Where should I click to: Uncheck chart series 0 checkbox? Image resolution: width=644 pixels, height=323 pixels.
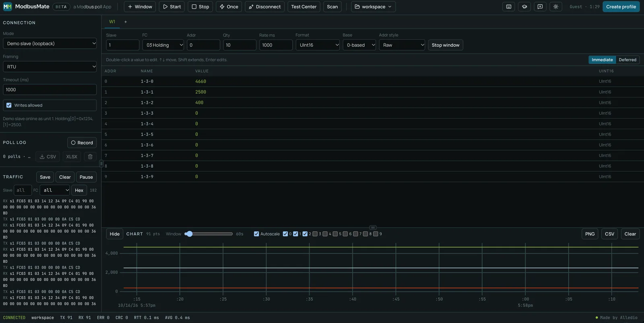[285, 234]
